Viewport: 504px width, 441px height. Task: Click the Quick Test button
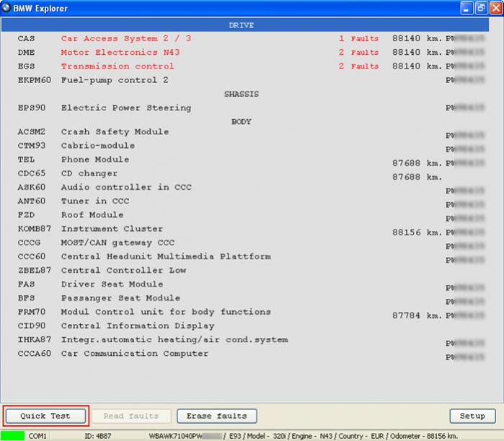(45, 416)
